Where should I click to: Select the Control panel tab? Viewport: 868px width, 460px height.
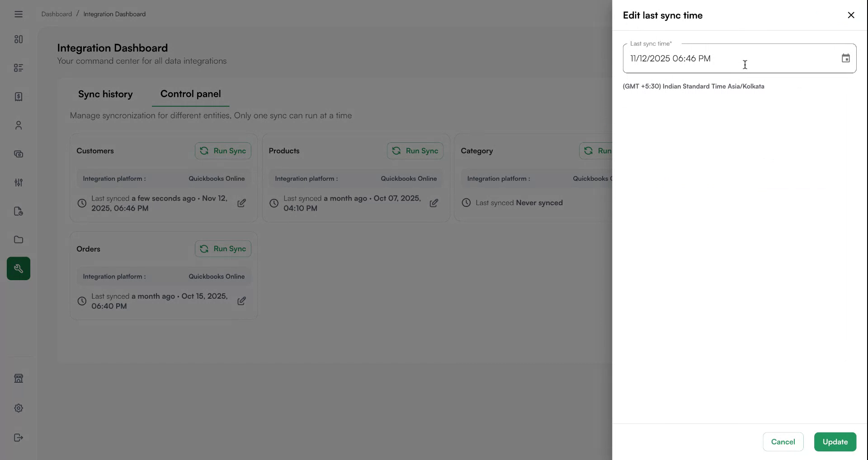pos(190,94)
